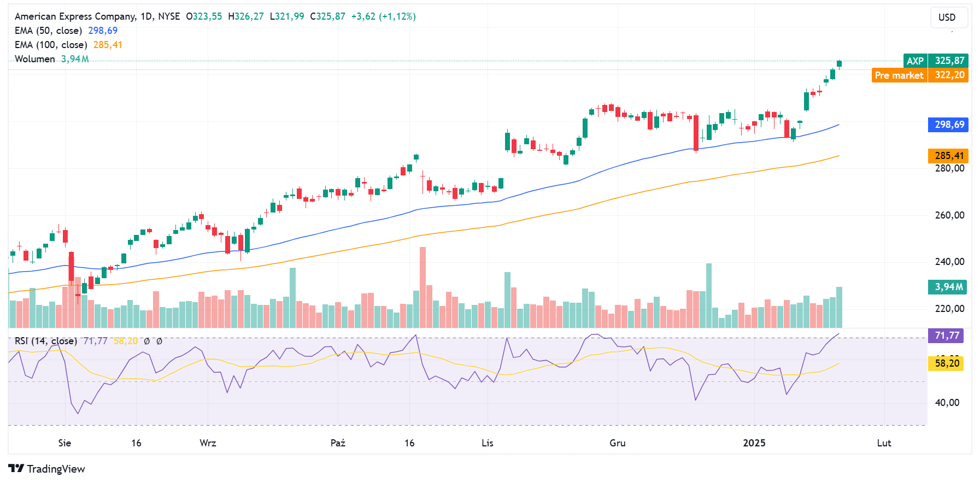
Task: Click the 2025 date axis label
Action: (754, 443)
